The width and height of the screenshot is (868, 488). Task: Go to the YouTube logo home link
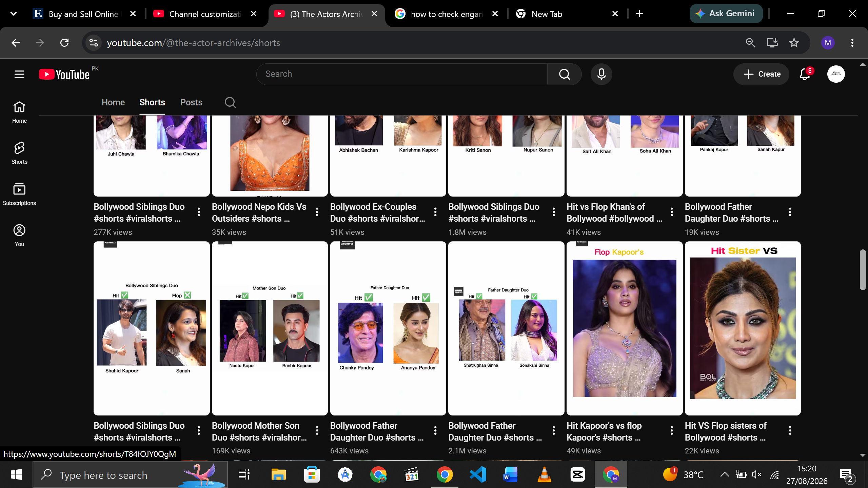64,74
